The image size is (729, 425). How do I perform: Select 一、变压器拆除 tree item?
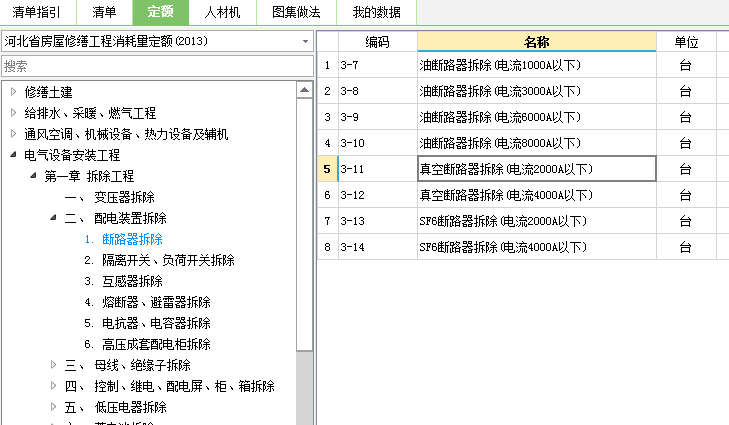point(110,197)
